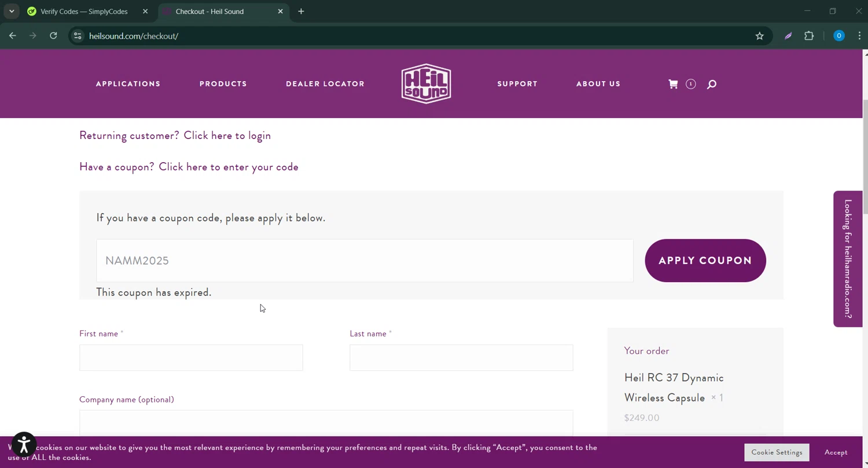
Task: Click the address bar URL
Action: point(134,36)
